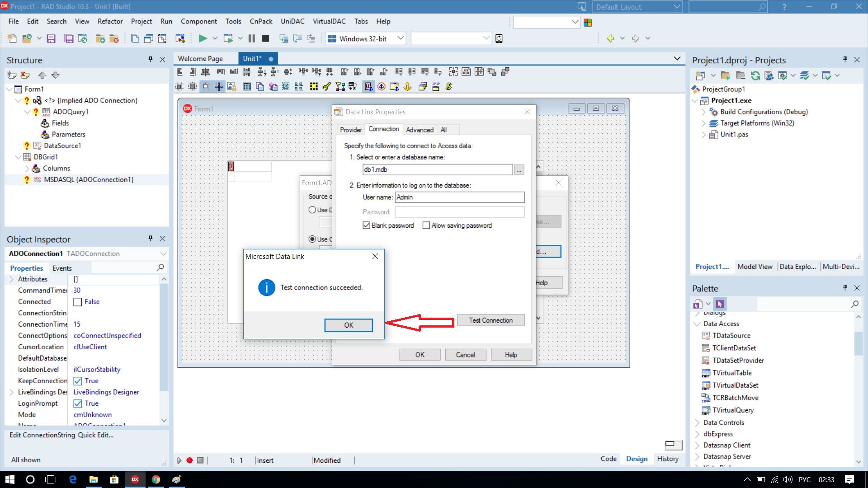
Task: Collapse the Form1 node in Structure tree
Action: 9,89
